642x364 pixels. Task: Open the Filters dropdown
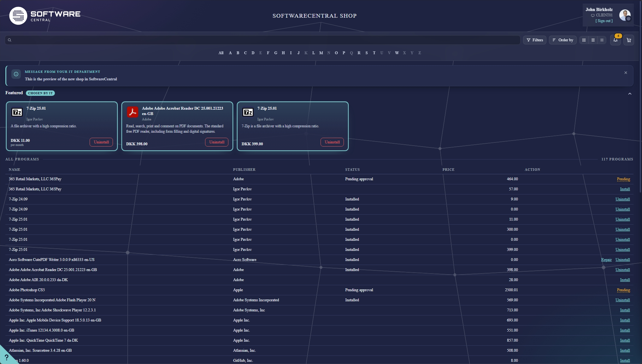pos(535,40)
